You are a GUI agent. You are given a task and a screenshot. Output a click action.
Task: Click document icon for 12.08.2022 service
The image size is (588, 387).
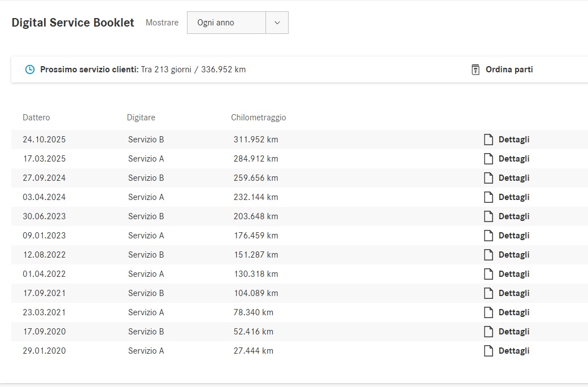[489, 255]
